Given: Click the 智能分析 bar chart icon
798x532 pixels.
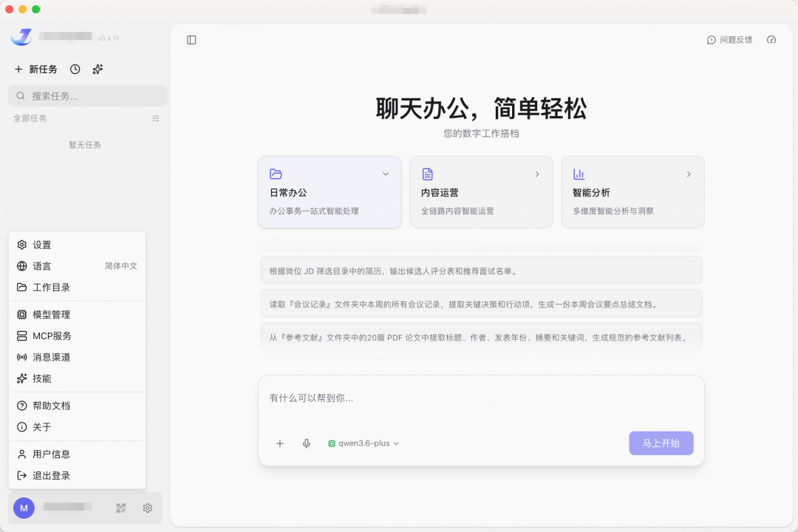Looking at the screenshot, I should (579, 174).
